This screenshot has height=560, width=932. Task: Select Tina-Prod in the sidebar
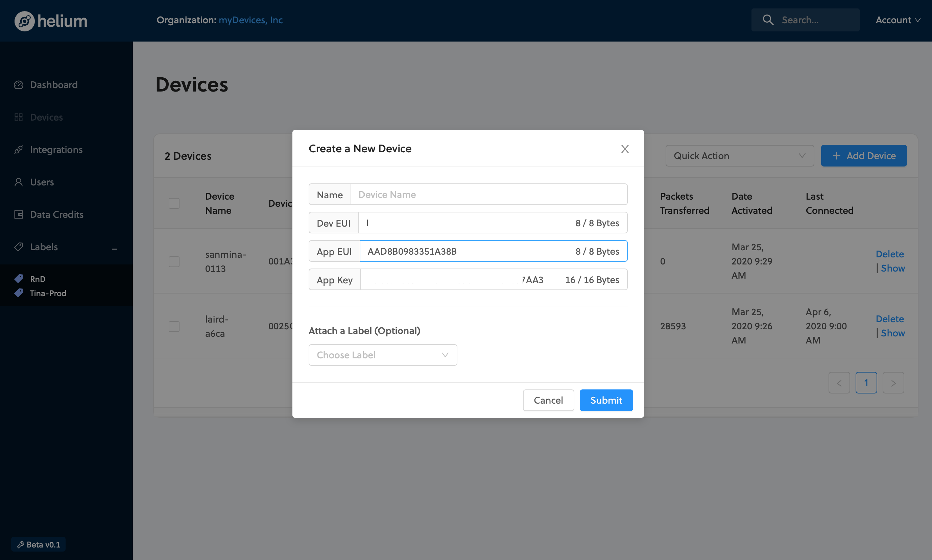tap(48, 293)
